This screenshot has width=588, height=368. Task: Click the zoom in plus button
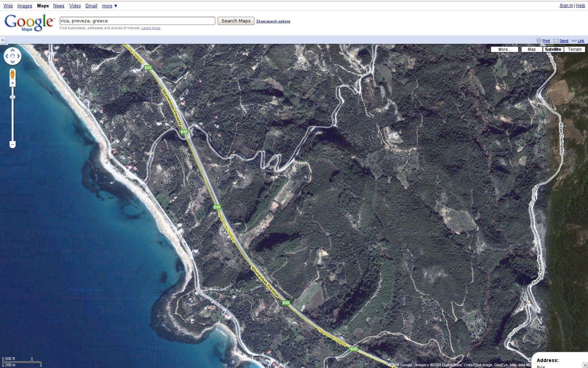click(13, 83)
